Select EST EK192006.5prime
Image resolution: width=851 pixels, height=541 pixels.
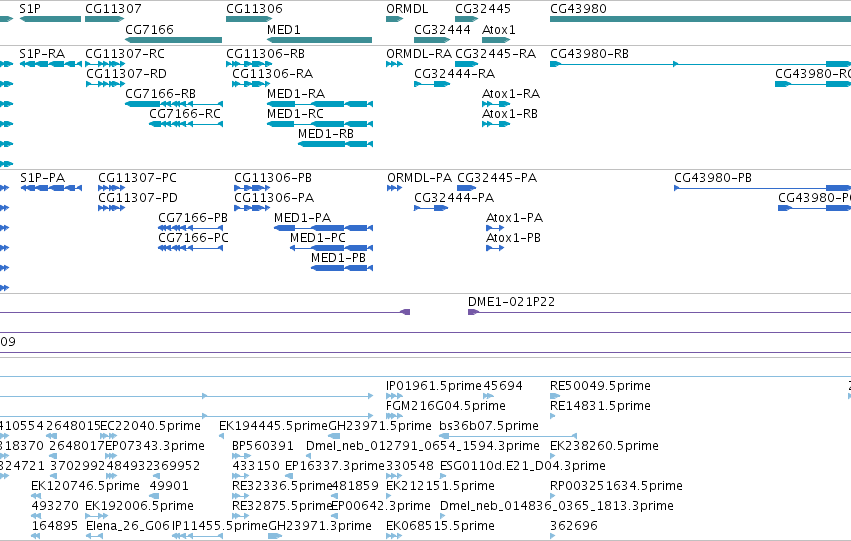[x=97, y=517]
